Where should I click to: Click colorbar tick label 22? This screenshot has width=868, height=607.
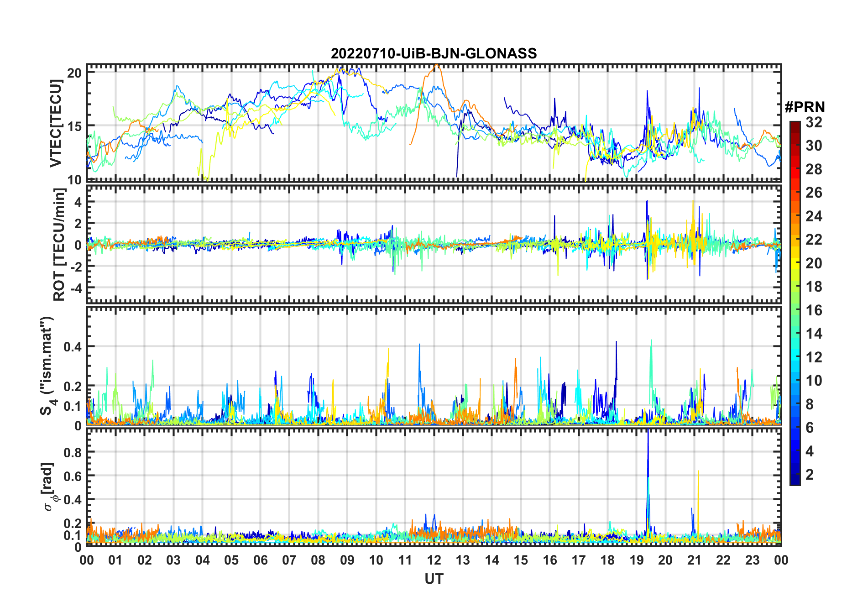[814, 240]
